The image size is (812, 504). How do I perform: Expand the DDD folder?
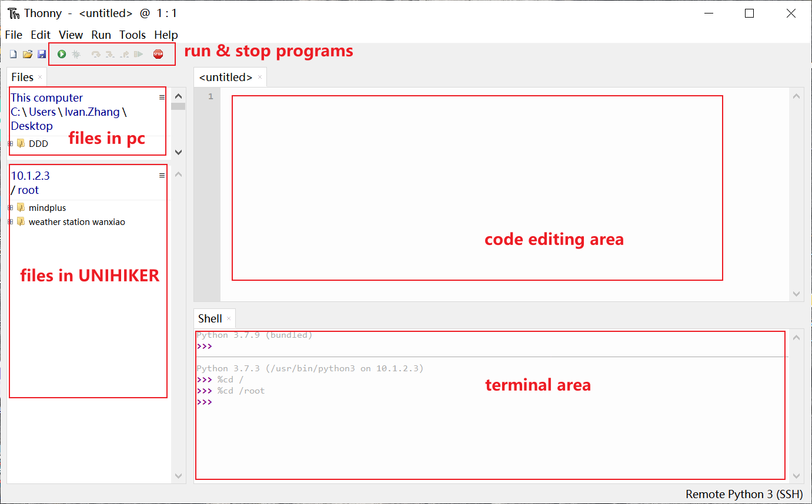[x=9, y=143]
